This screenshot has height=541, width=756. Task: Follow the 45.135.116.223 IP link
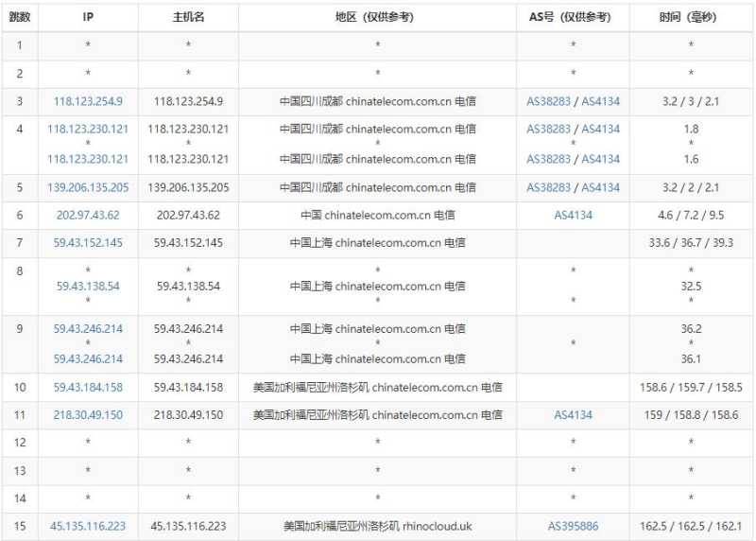pos(88,526)
